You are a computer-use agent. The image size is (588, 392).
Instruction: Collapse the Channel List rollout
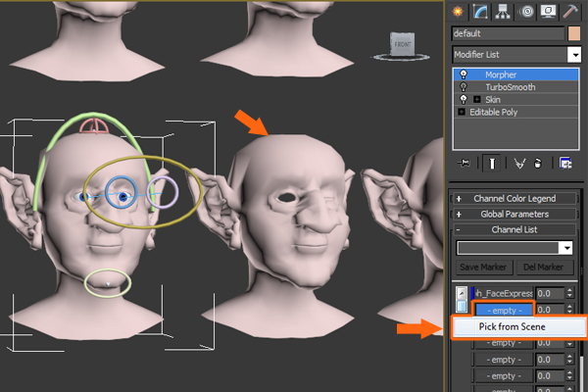click(514, 229)
